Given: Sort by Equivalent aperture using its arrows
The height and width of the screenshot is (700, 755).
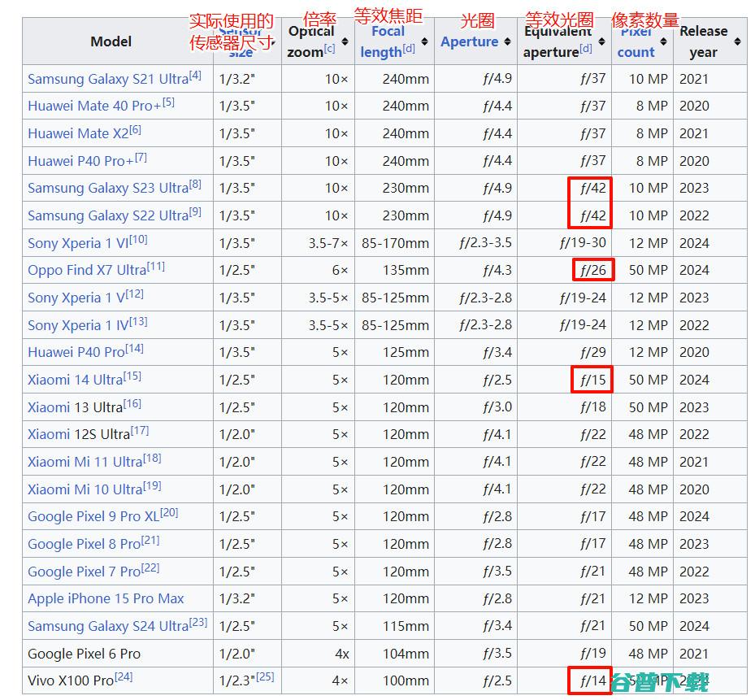Looking at the screenshot, I should coord(602,42).
